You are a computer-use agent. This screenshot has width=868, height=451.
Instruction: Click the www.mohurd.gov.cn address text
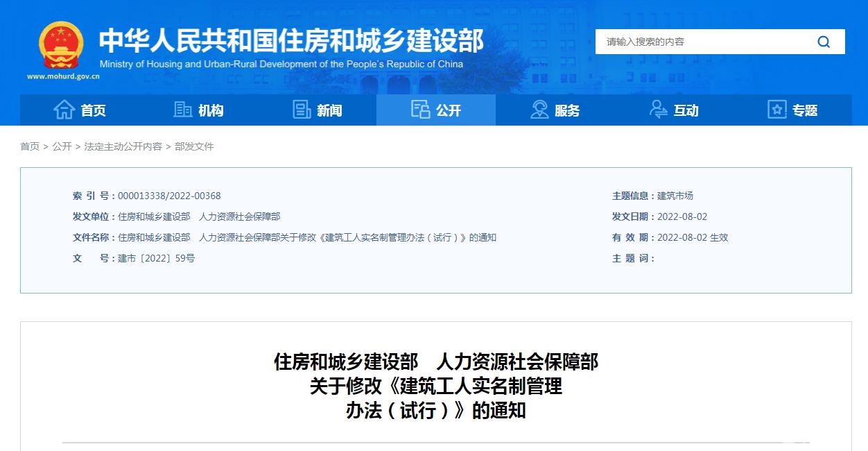[63, 76]
